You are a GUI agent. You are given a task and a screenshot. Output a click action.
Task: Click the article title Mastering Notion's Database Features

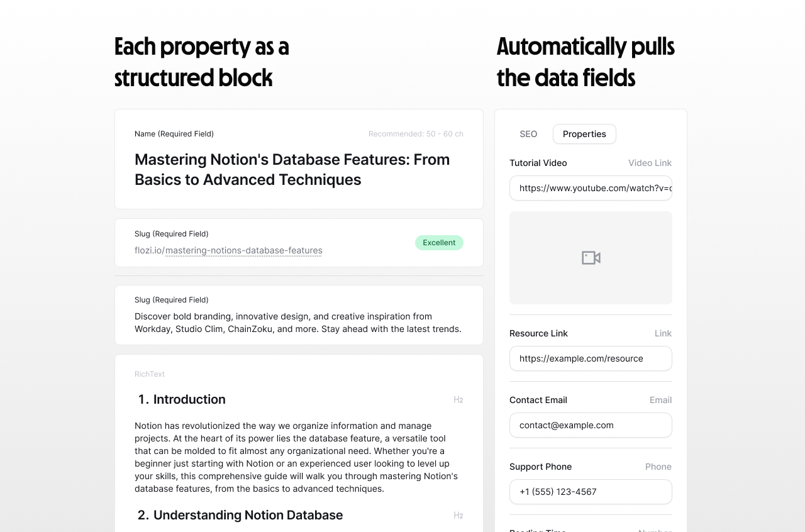tap(292, 169)
